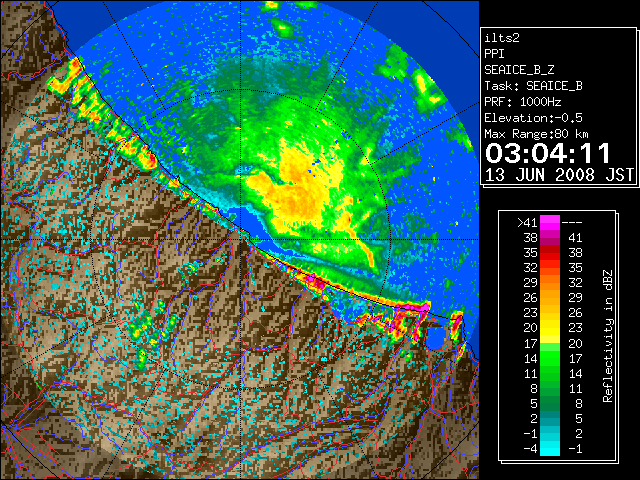Click the 'Reflectivity in dBZ' legend label
The width and height of the screenshot is (640, 480).
click(x=607, y=336)
